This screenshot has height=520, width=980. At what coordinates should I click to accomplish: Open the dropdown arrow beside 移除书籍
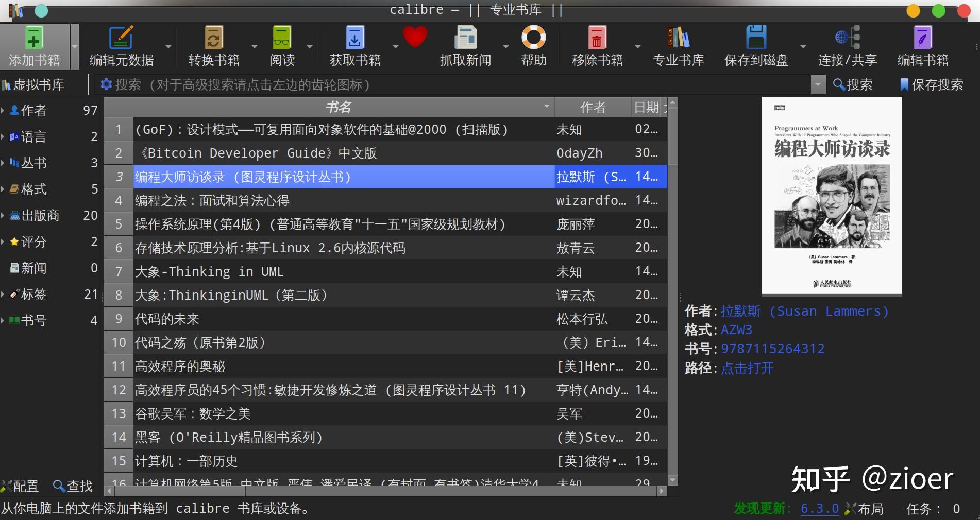point(638,47)
